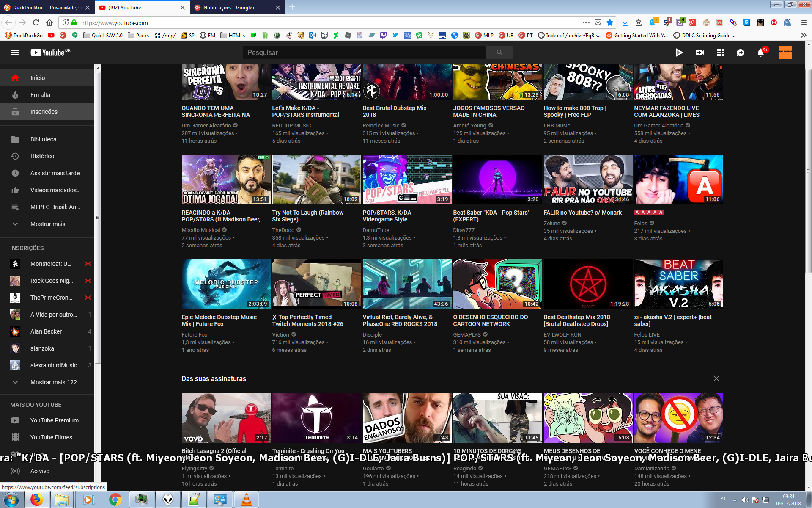This screenshot has width=812, height=508.
Task: Expand 'Mostrar mais 122' subscriptions
Action: 53,382
